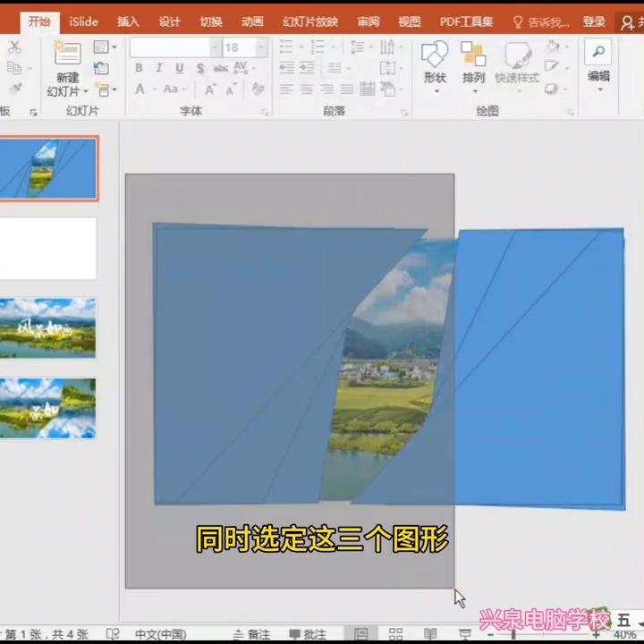Click Convert to SmartArt icon

387,89
